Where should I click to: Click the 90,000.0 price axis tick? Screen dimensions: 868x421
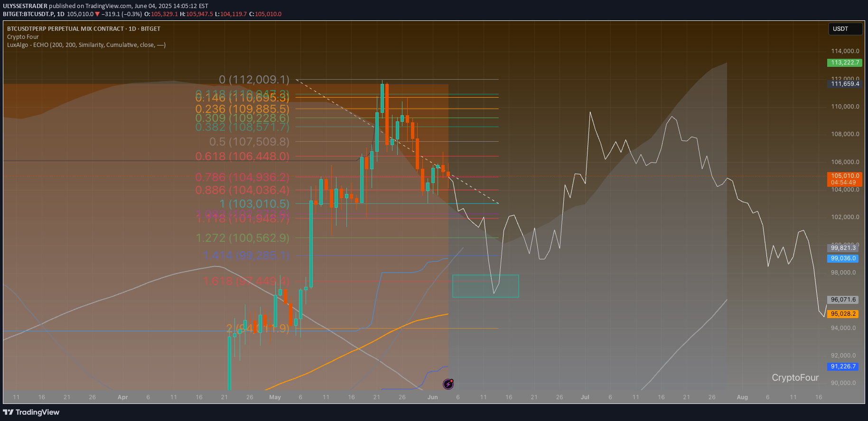pos(843,383)
